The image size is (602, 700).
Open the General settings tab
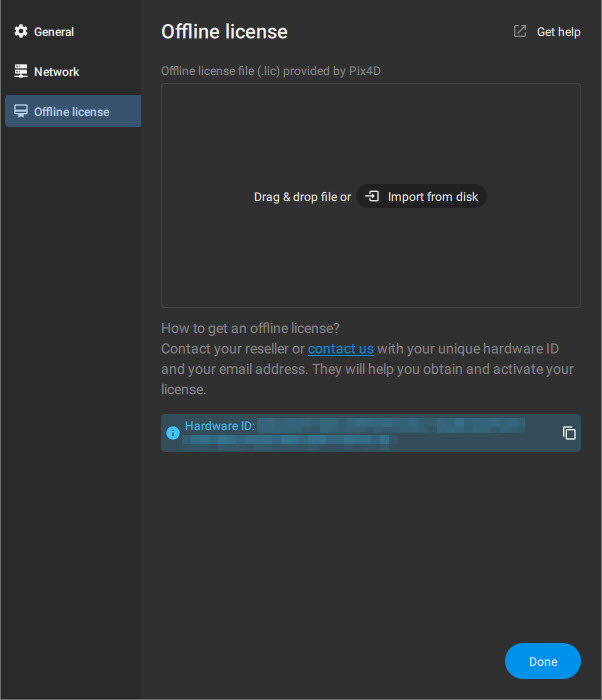click(54, 32)
